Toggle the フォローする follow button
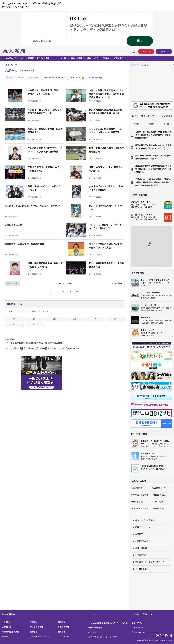Image resolution: width=174 pixels, height=644 pixels. [27, 71]
